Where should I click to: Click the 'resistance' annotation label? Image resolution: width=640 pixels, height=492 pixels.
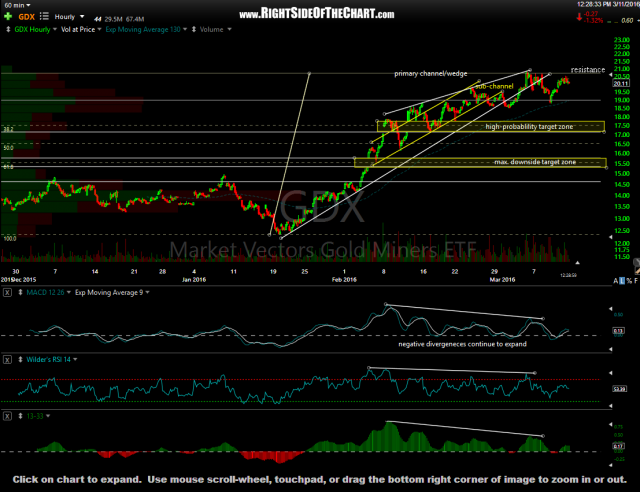pos(588,70)
